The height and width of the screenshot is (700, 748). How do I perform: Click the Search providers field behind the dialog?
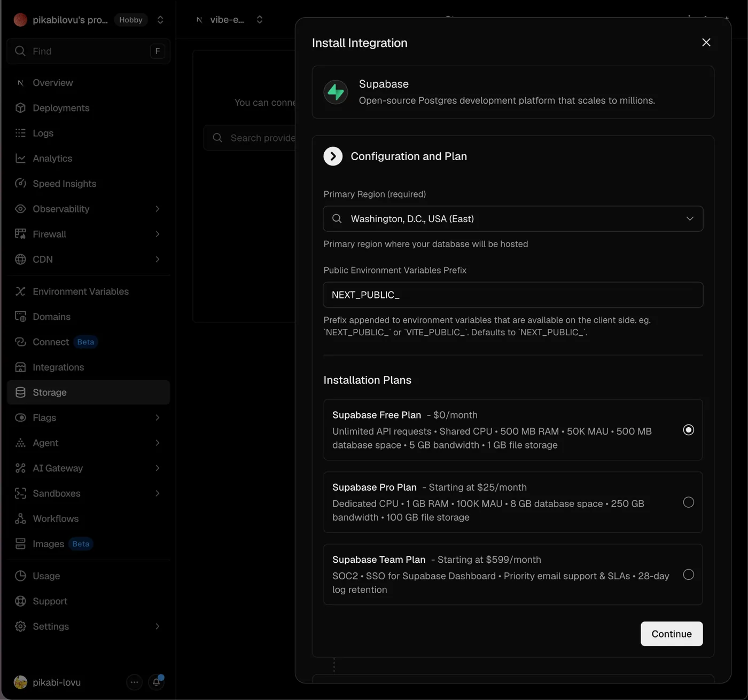tap(250, 138)
